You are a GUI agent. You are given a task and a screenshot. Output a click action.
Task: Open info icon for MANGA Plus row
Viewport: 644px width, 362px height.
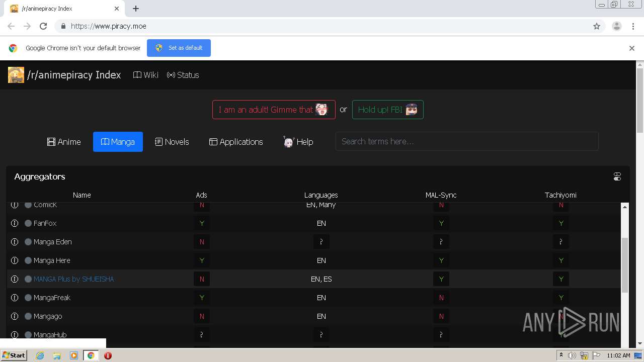[15, 279]
